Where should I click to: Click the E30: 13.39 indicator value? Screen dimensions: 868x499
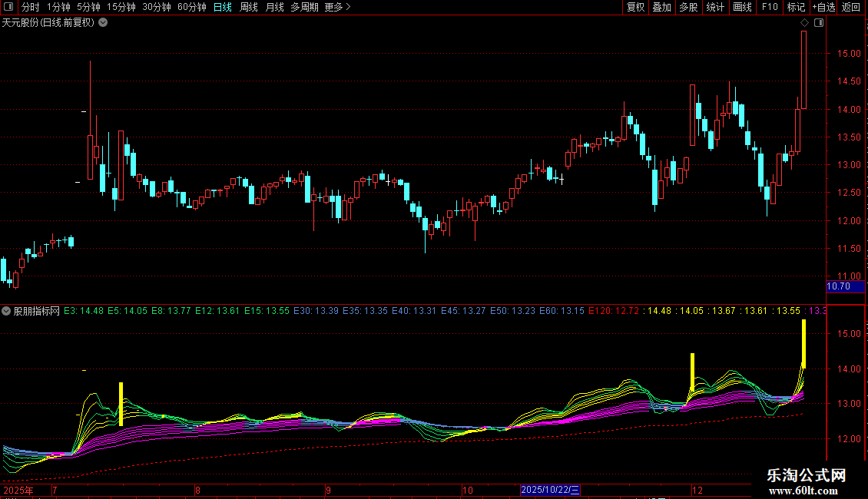click(x=316, y=311)
